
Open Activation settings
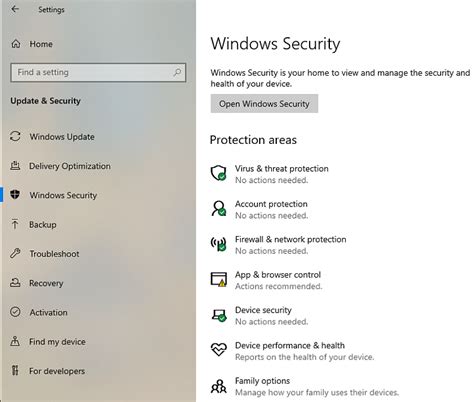click(x=48, y=313)
